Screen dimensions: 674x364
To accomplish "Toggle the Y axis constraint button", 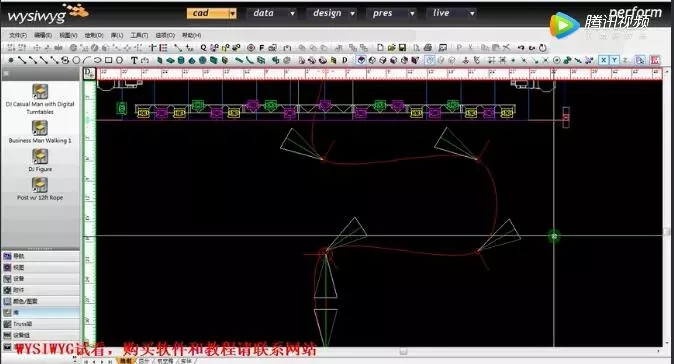I will [614, 60].
